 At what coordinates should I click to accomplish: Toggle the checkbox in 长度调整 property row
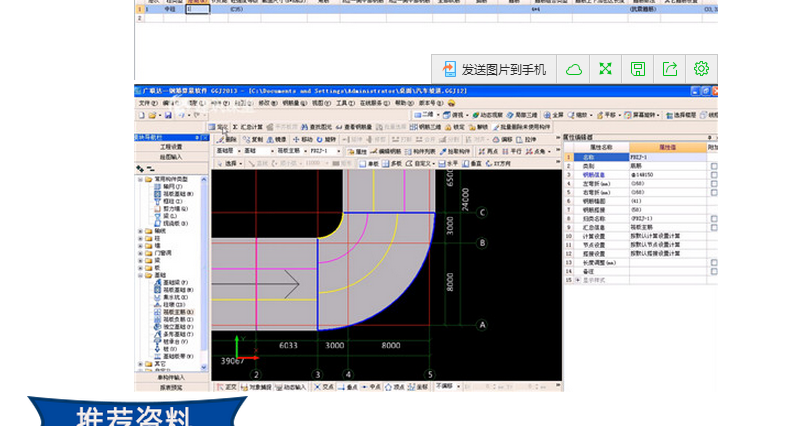click(714, 262)
